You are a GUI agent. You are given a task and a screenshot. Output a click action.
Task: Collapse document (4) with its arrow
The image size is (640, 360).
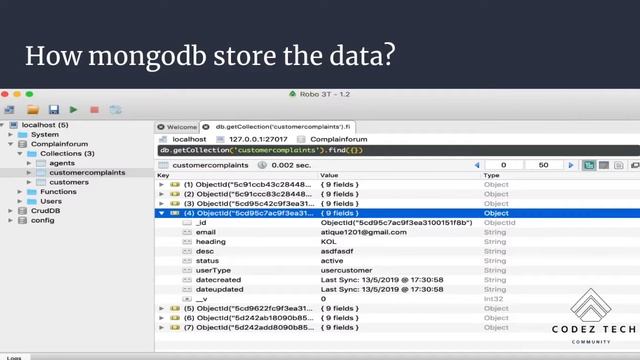162,213
